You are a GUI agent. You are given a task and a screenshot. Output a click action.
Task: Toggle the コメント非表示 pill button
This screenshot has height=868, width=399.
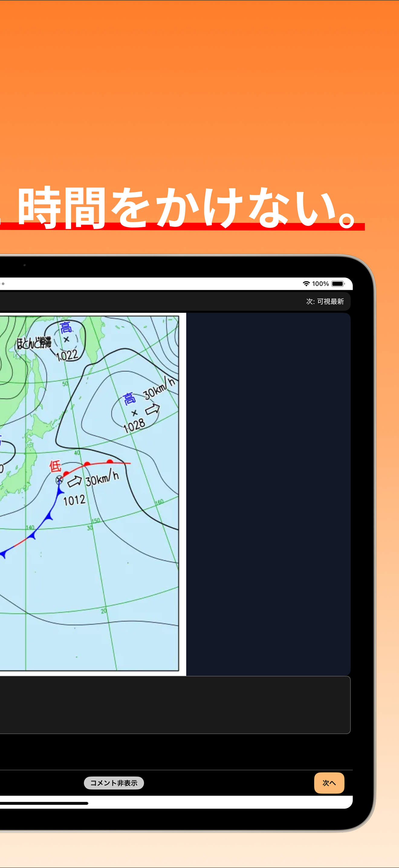[114, 783]
